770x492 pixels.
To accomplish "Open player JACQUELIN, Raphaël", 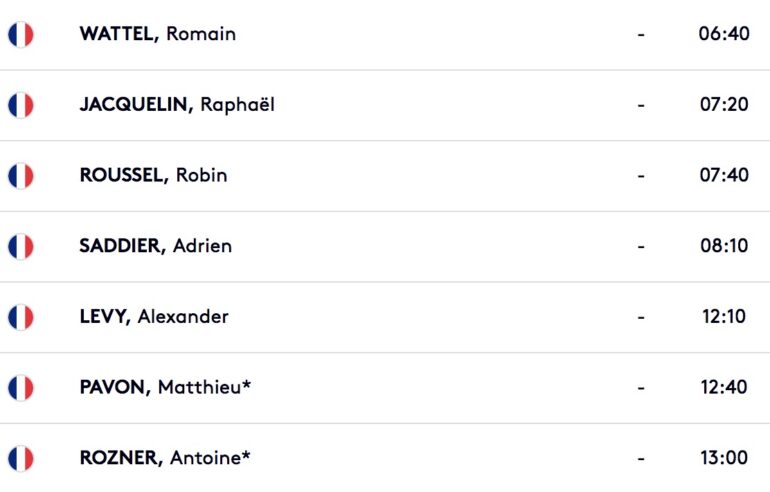I will click(176, 105).
